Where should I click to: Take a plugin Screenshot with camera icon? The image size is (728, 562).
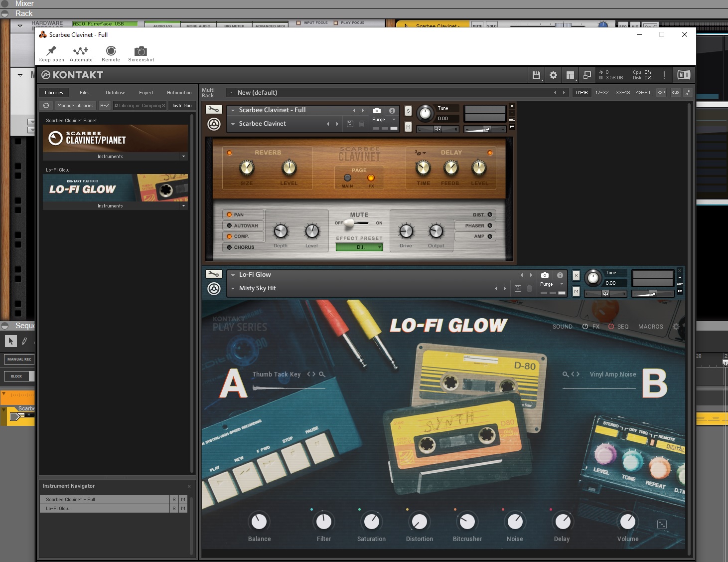[x=141, y=51]
